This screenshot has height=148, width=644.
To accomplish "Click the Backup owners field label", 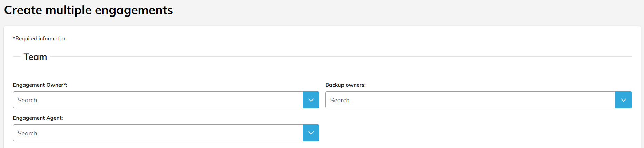I will 345,85.
